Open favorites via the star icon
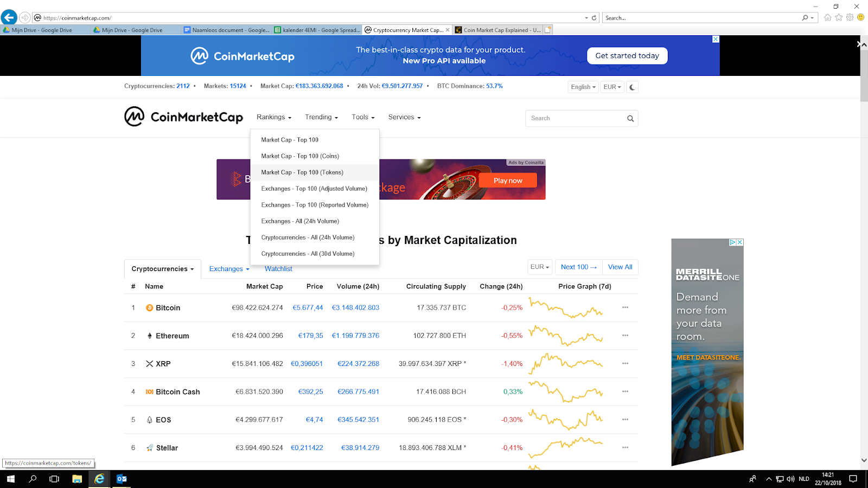Image resolution: width=868 pixels, height=488 pixels. (x=839, y=17)
